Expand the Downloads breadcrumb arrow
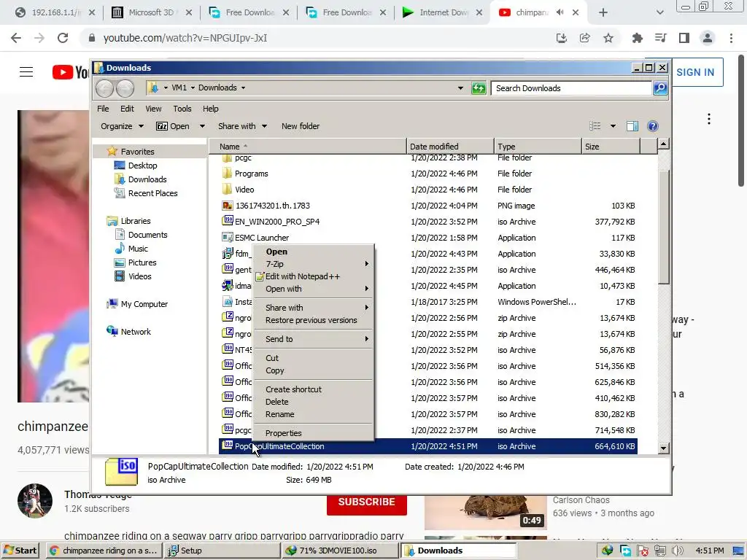Viewport: 747px width, 560px height. pos(243,87)
